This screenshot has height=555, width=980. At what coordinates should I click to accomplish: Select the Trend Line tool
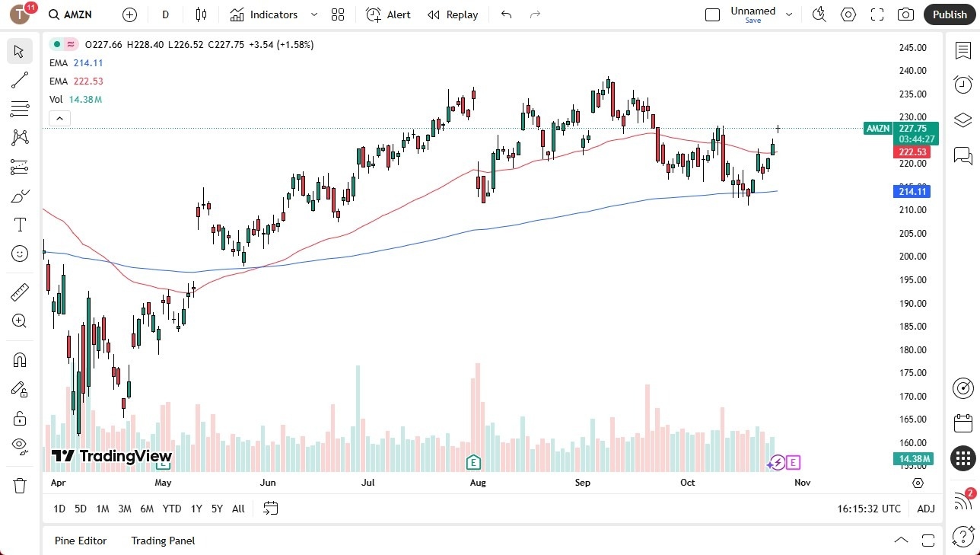click(x=20, y=80)
